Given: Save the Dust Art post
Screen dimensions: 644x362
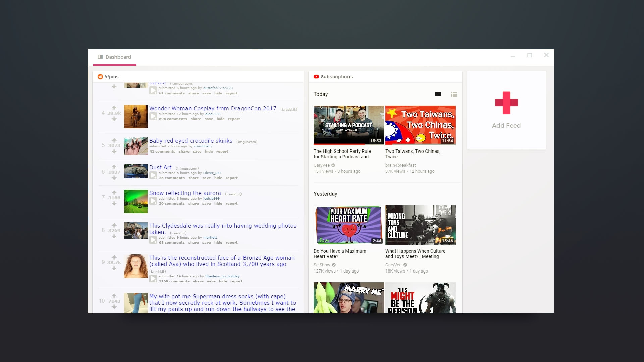Looking at the screenshot, I should pos(206,178).
